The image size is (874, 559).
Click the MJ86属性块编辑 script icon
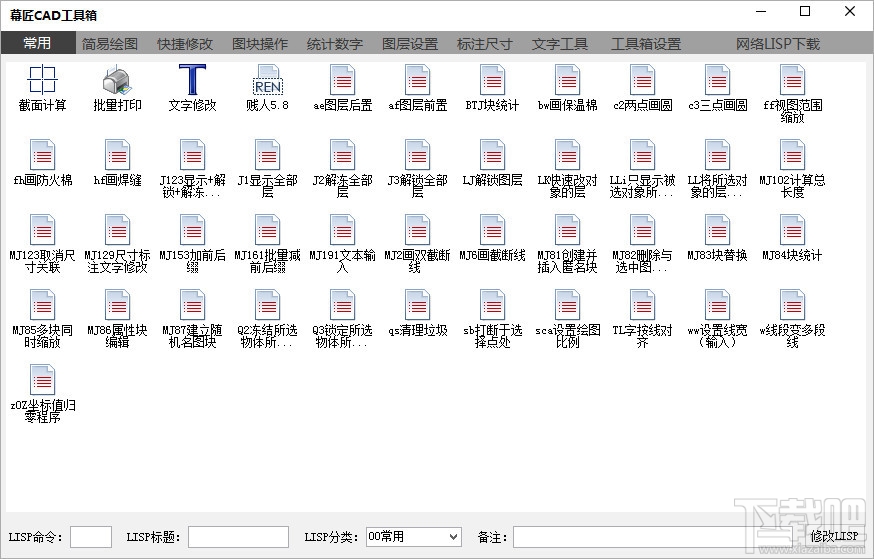[117, 304]
